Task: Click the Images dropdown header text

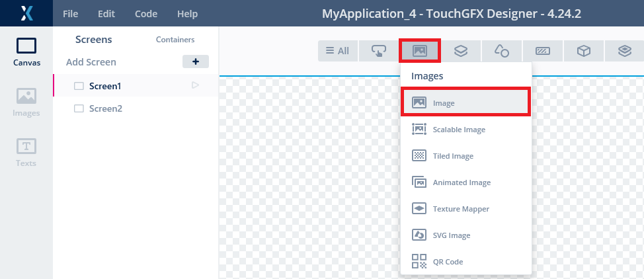Action: 427,76
